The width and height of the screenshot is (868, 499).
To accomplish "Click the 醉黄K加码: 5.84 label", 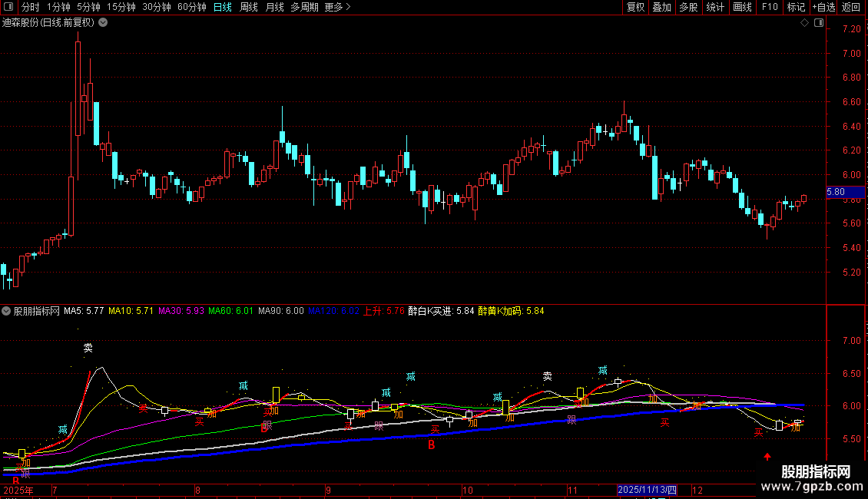I will tap(511, 311).
